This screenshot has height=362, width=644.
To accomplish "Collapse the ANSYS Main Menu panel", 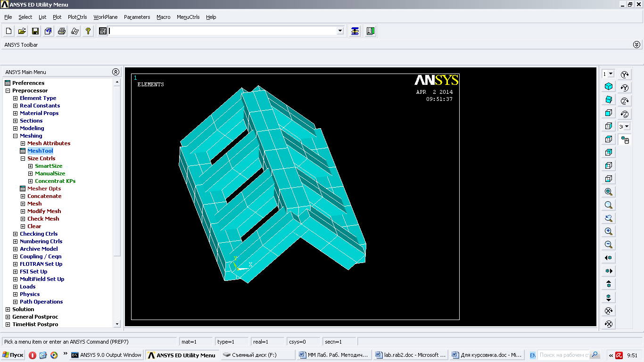I will click(x=116, y=72).
